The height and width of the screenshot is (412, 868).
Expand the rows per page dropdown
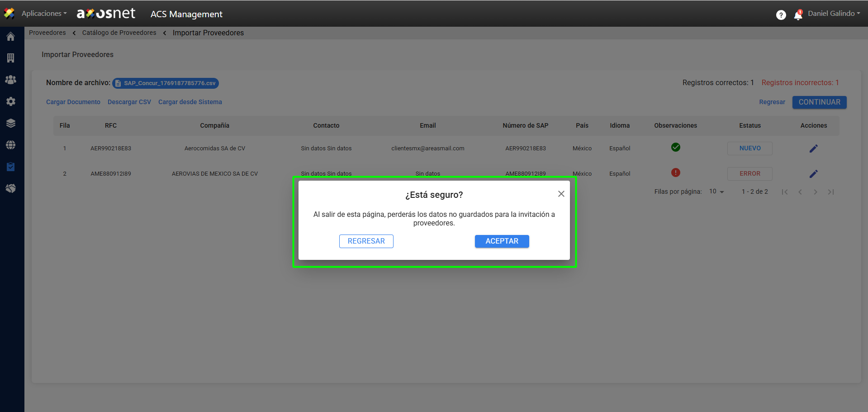716,192
